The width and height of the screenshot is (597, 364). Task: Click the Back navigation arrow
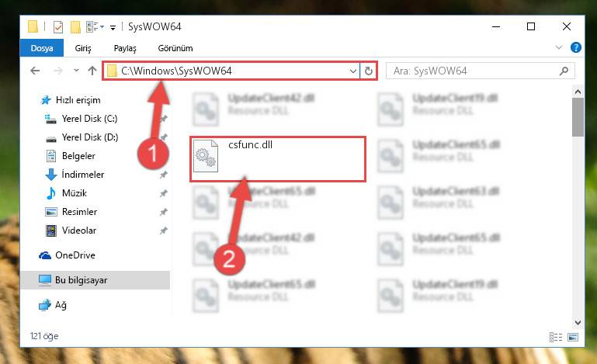tap(35, 71)
